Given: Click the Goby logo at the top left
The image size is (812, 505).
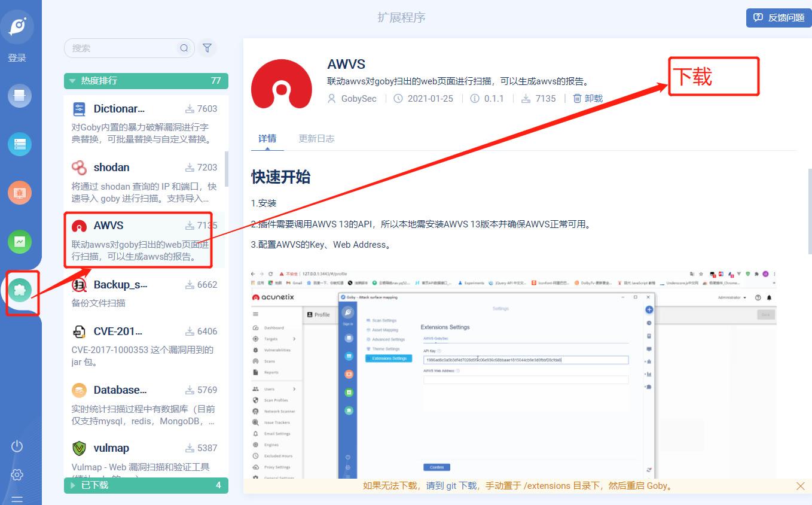Looking at the screenshot, I should tap(20, 26).
